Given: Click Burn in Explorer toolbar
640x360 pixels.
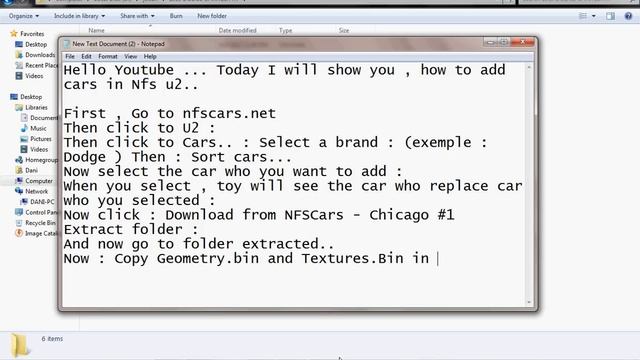Looking at the screenshot, I should tap(176, 16).
